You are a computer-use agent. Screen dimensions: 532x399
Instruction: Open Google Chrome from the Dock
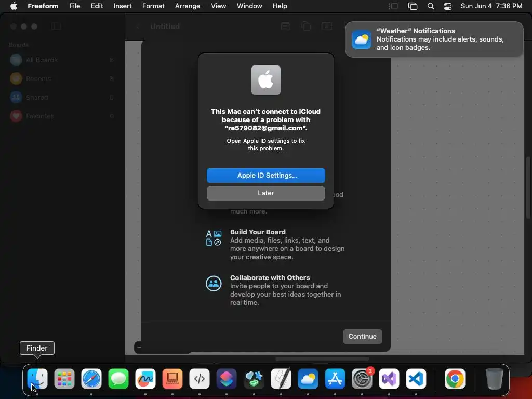click(455, 379)
